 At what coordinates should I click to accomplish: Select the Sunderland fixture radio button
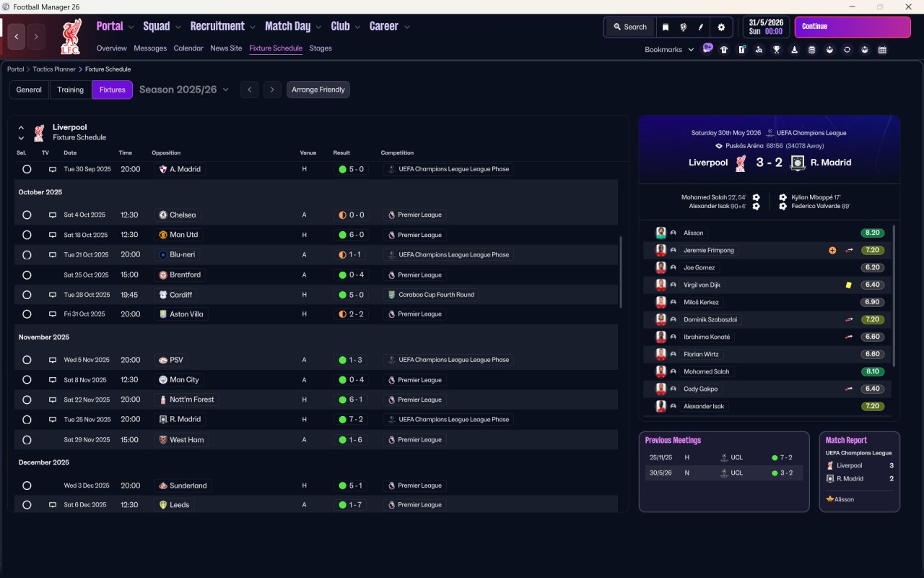(27, 486)
